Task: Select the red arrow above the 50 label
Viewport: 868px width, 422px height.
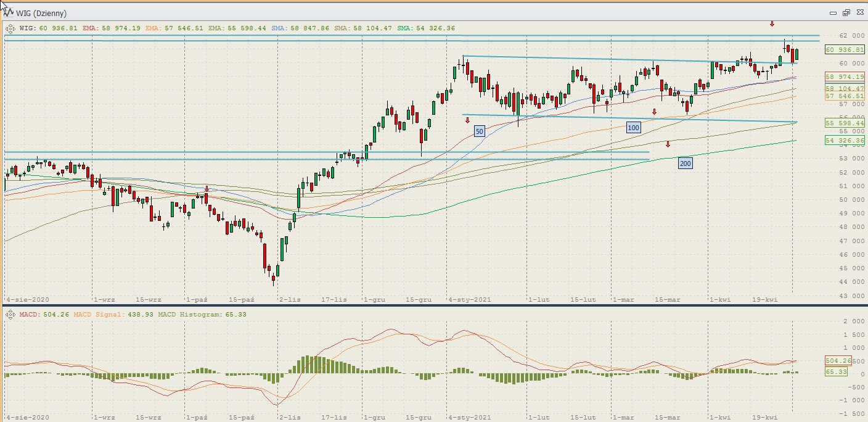Action: pyautogui.click(x=467, y=120)
